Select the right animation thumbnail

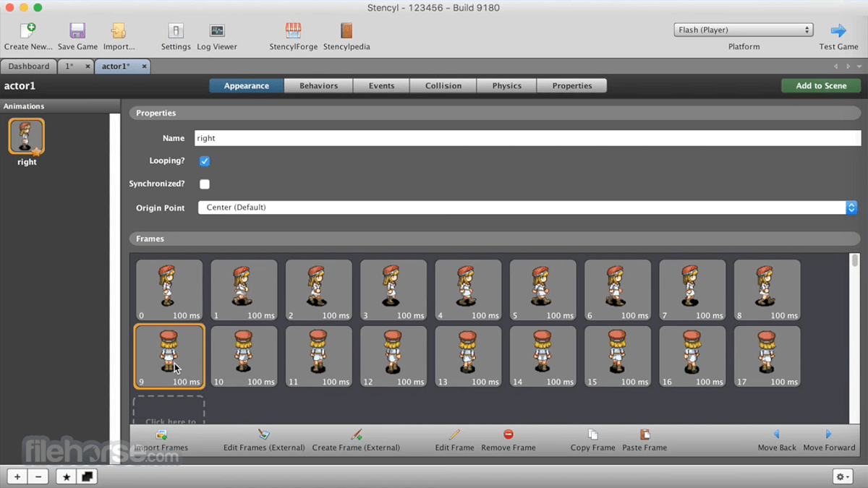pos(27,137)
